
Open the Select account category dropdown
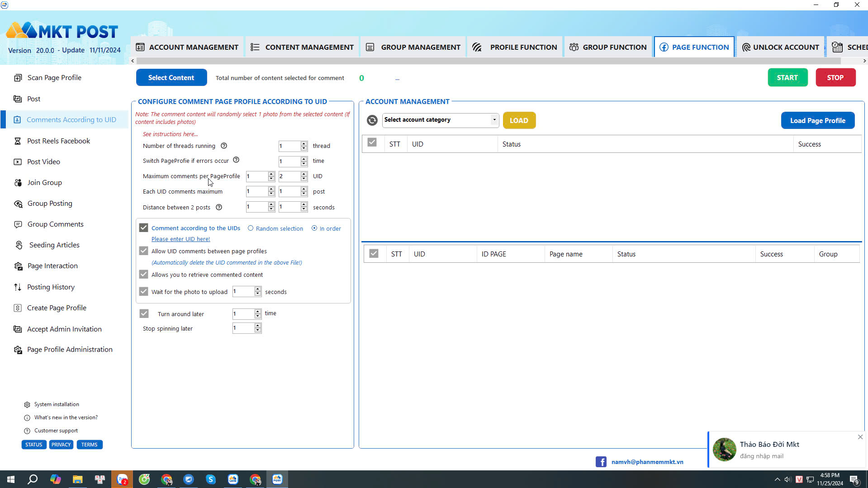pos(494,120)
